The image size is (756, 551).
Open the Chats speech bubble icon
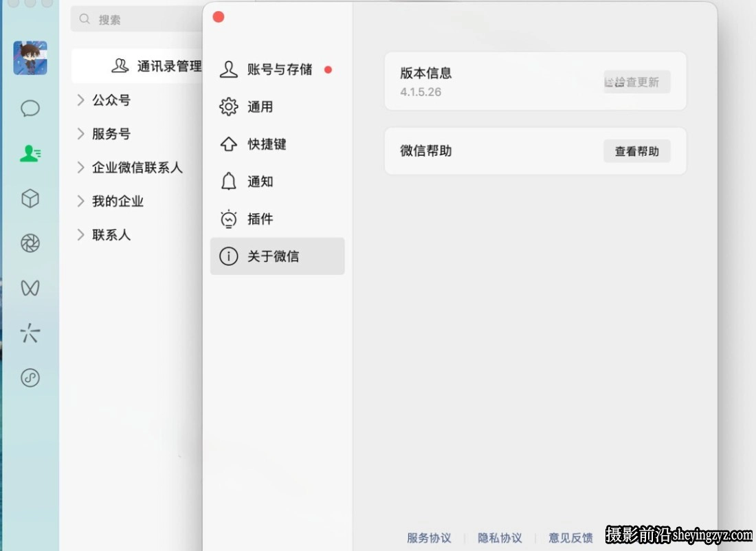(x=30, y=108)
